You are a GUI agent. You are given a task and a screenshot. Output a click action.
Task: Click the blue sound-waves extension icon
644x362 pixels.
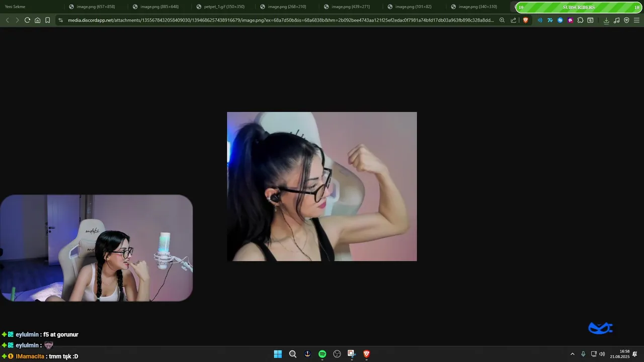(540, 20)
